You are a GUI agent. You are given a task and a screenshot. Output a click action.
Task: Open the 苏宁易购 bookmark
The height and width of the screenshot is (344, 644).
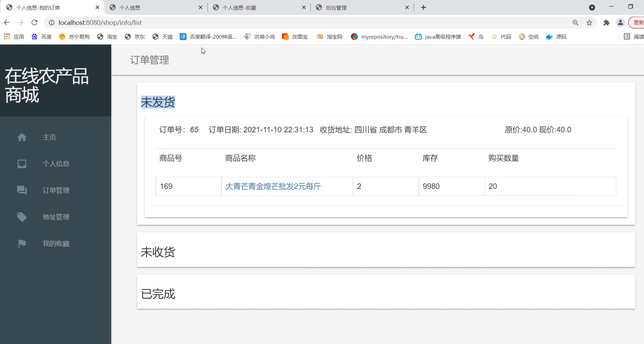[74, 37]
